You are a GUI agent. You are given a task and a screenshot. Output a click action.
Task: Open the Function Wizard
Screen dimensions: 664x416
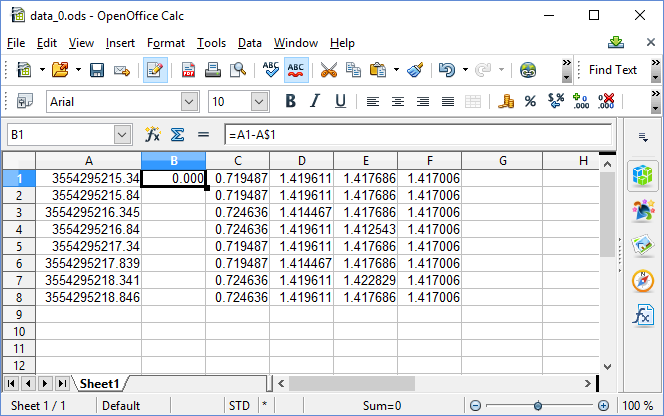click(x=153, y=134)
